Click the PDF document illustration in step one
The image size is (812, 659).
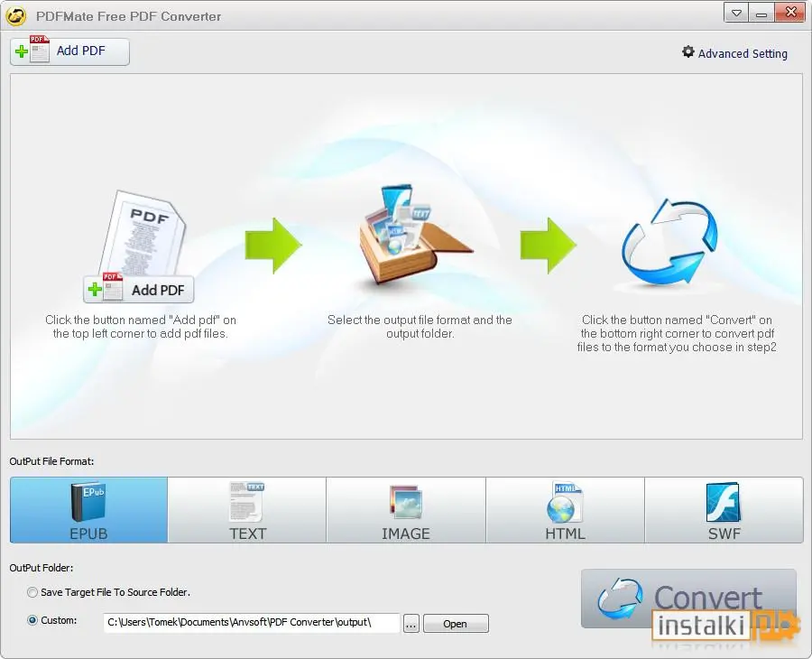click(x=143, y=232)
